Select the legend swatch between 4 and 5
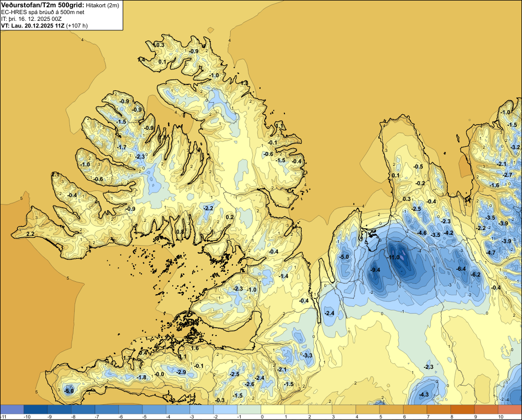522x420 pixels. 368,409
